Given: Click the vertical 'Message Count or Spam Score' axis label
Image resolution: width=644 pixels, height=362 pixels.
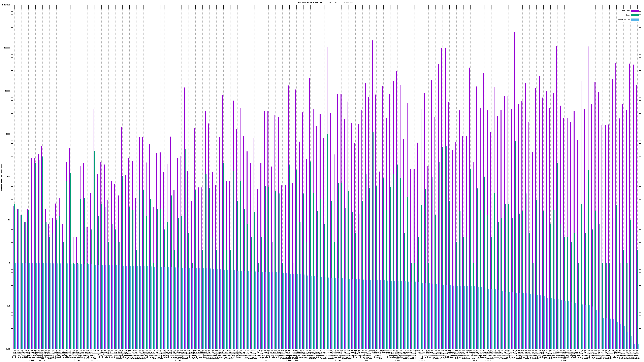Looking at the screenshot, I should coord(1,177).
